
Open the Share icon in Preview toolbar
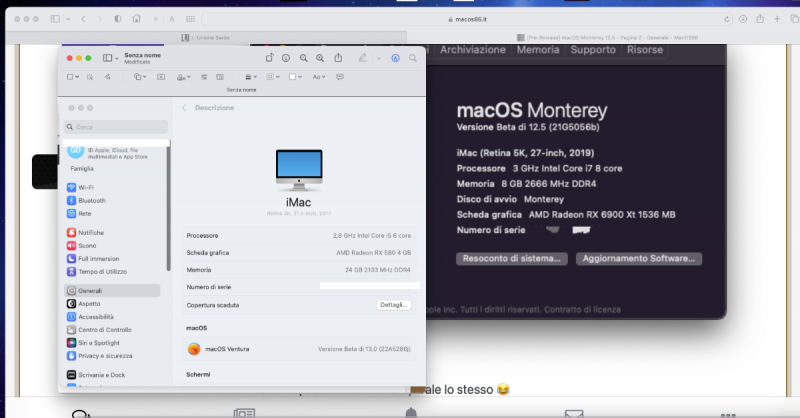click(338, 58)
